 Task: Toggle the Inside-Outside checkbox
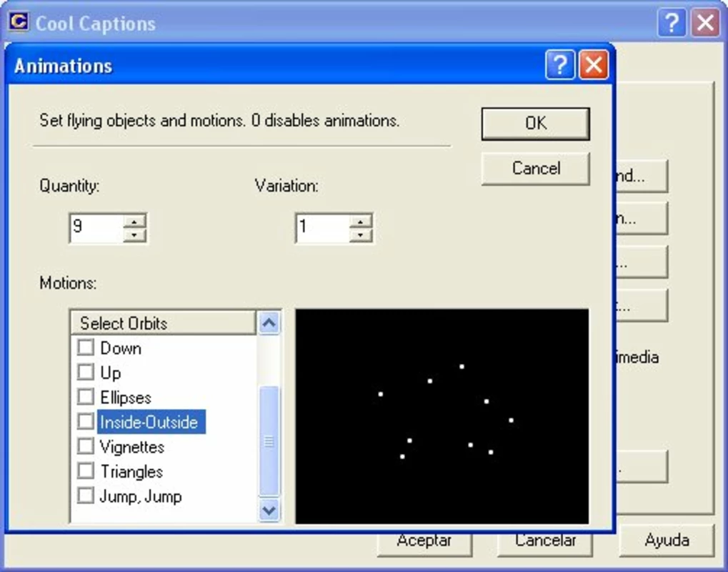(86, 421)
